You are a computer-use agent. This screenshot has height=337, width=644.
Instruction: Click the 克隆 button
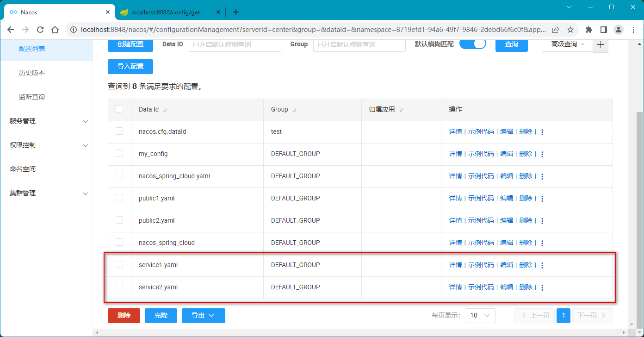(x=161, y=315)
